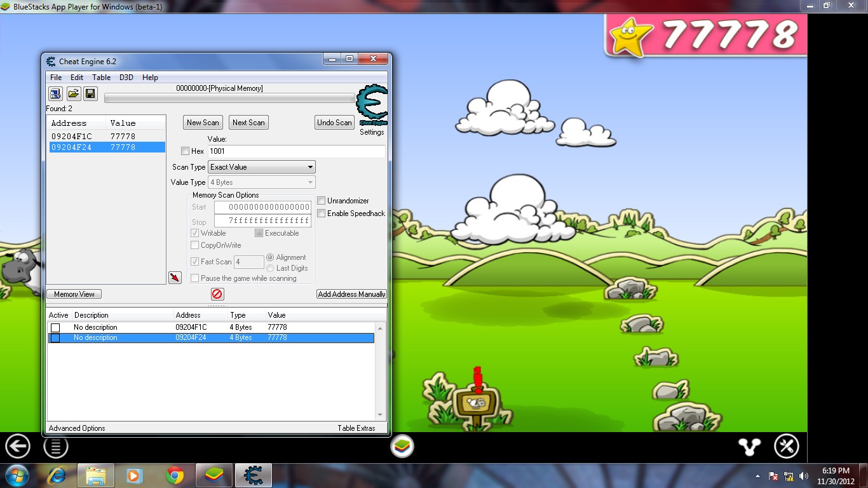Click the BlueStacks back arrow button
Viewport: 868px width, 488px height.
click(x=18, y=447)
